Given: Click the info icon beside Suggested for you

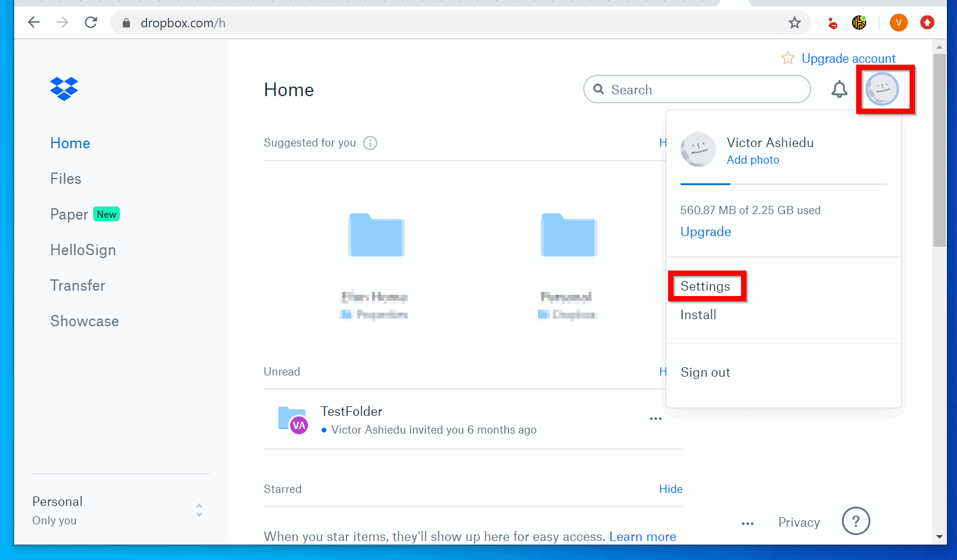Looking at the screenshot, I should pyautogui.click(x=370, y=142).
